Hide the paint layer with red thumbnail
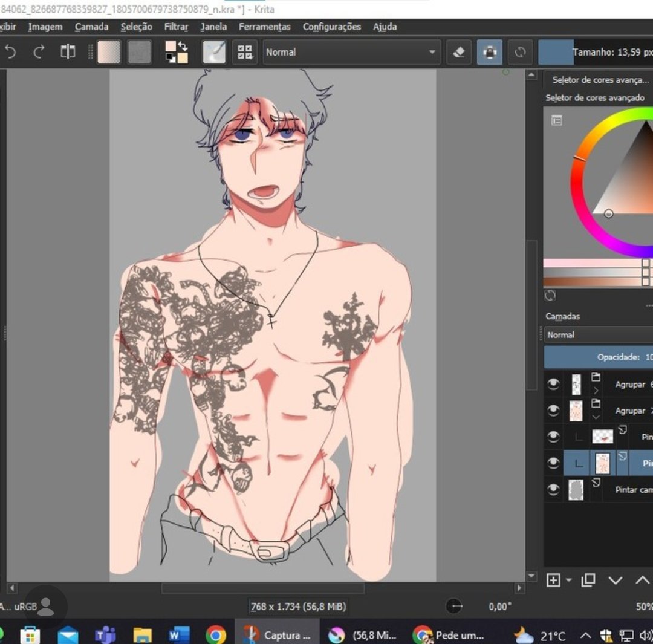This screenshot has width=653, height=644. (x=553, y=437)
